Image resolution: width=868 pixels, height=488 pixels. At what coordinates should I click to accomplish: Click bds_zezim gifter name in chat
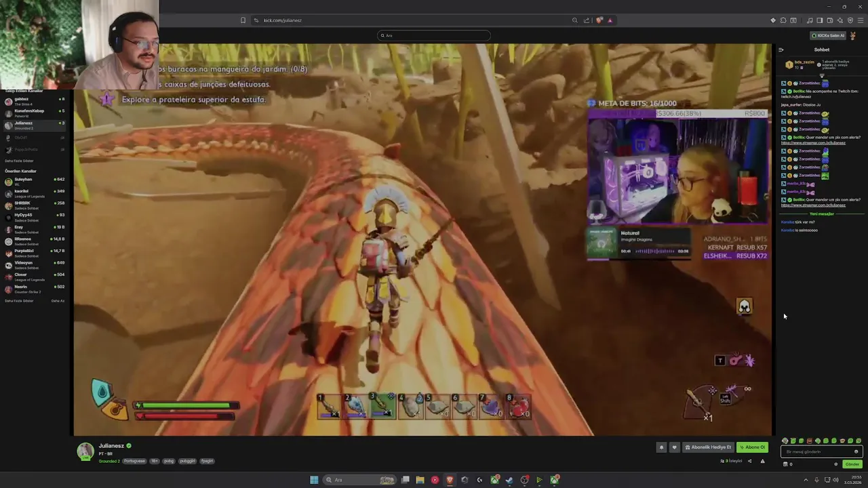pyautogui.click(x=804, y=62)
